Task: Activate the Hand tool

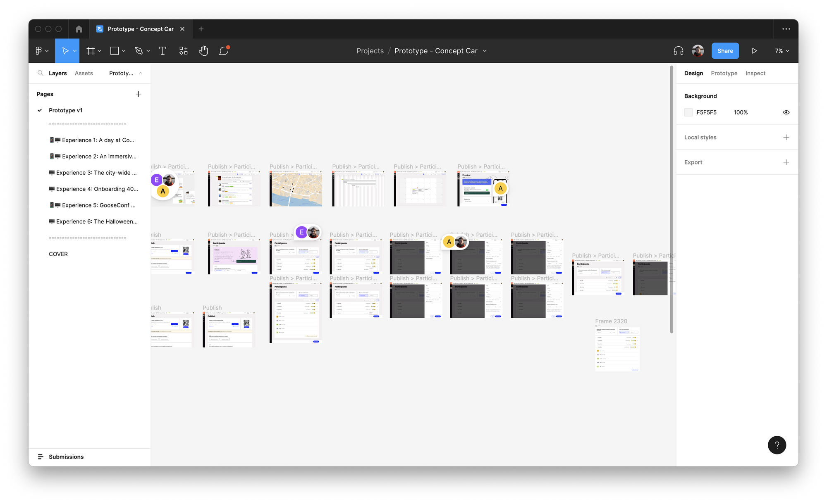Action: click(203, 50)
